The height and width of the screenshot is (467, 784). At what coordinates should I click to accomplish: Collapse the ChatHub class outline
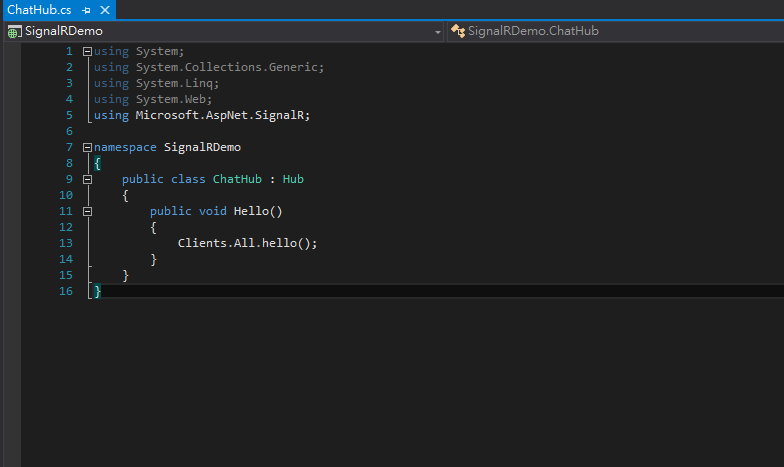click(x=88, y=179)
